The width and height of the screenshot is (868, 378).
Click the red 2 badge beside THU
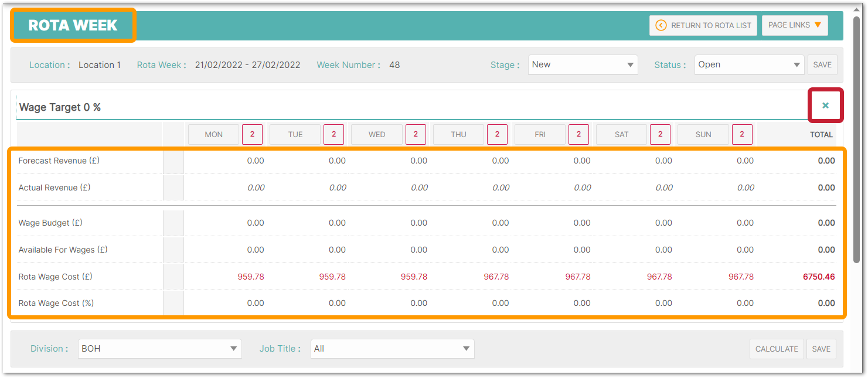(497, 134)
